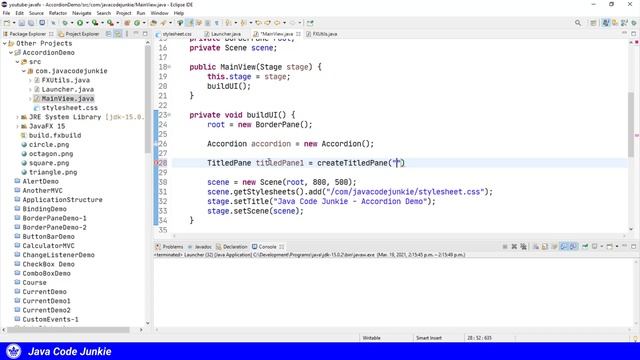The image size is (640, 360).
Task: Collapse the Other Projects node
Action: pos(4,43)
